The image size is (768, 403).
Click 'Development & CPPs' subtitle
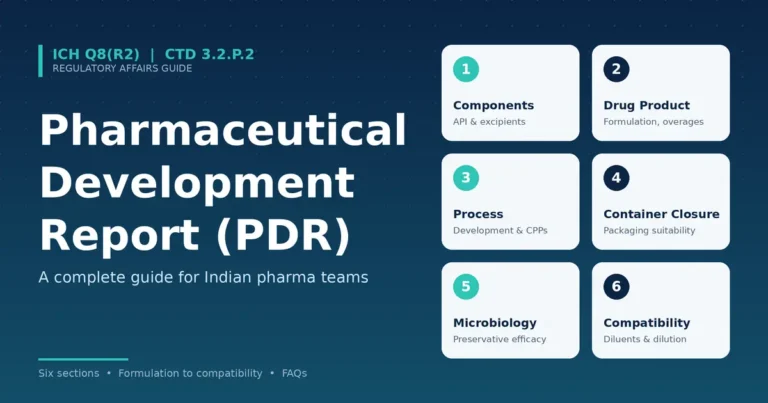tap(500, 230)
